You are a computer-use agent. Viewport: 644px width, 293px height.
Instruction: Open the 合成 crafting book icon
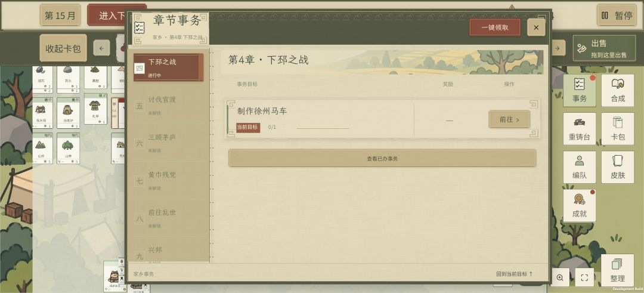pyautogui.click(x=618, y=91)
